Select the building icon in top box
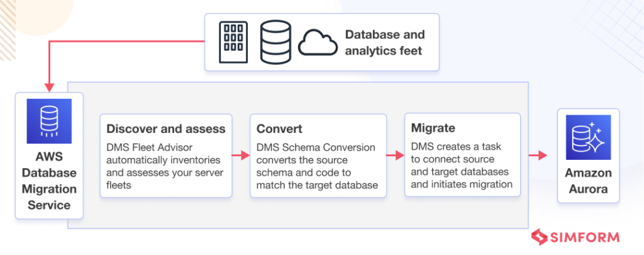Viewport: 644px width, 255px height. point(233,42)
